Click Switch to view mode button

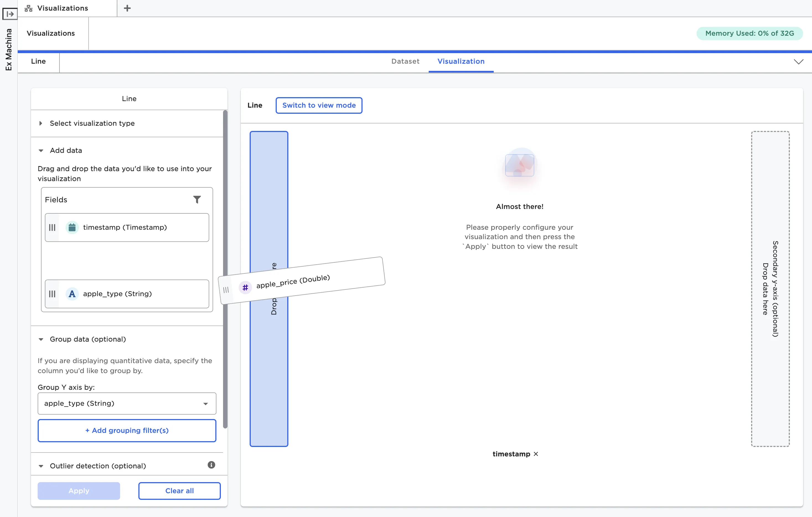click(319, 105)
